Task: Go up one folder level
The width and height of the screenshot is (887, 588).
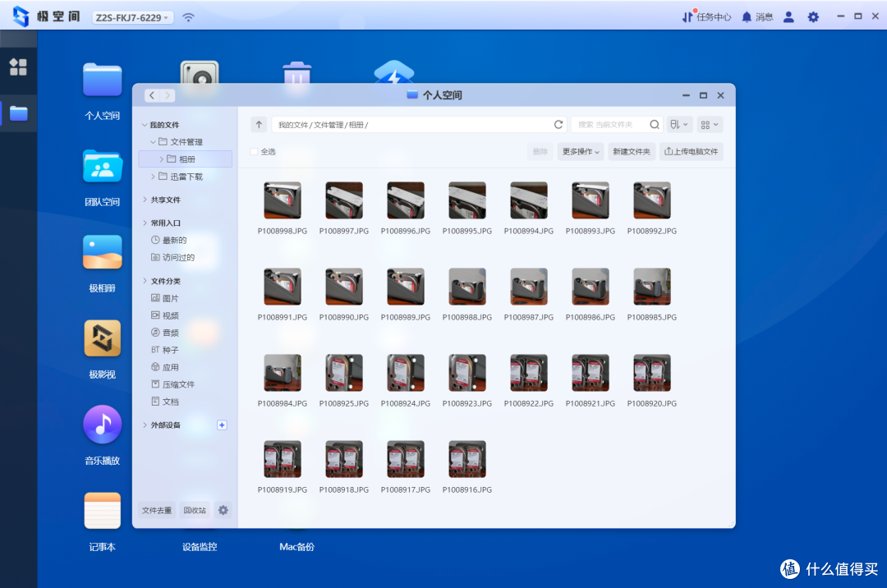Action: pos(259,124)
